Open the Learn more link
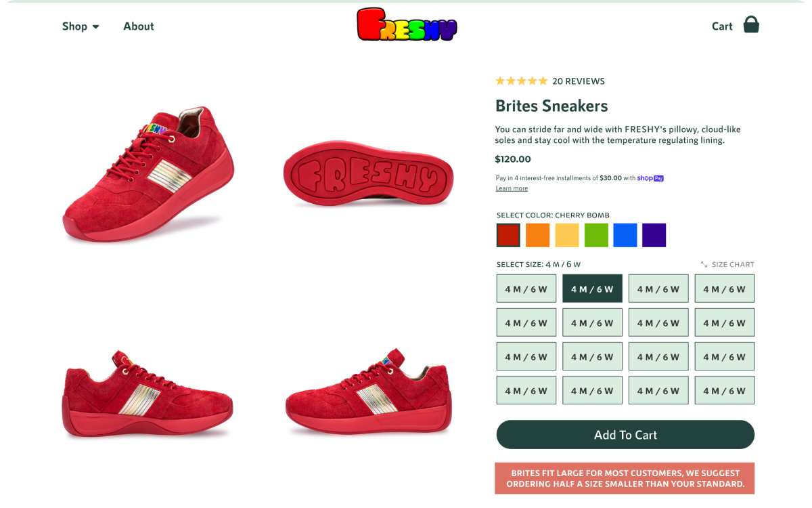Image resolution: width=812 pixels, height=508 pixels. pos(512,188)
